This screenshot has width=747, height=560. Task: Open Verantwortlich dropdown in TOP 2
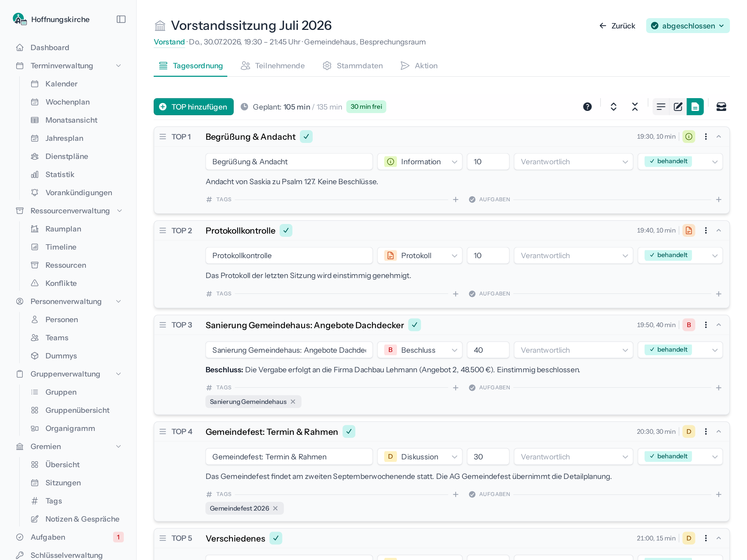click(x=573, y=256)
